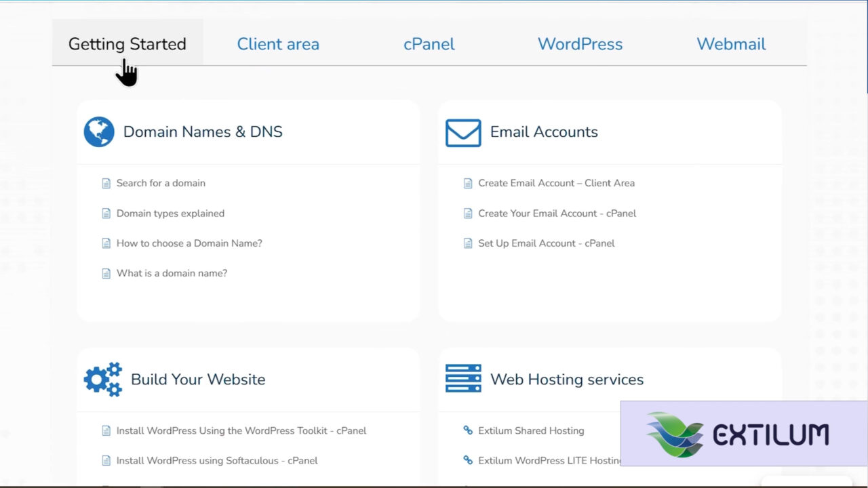Image resolution: width=868 pixels, height=488 pixels.
Task: Click the globe icon beside Domain Names & DNS
Action: (x=99, y=131)
